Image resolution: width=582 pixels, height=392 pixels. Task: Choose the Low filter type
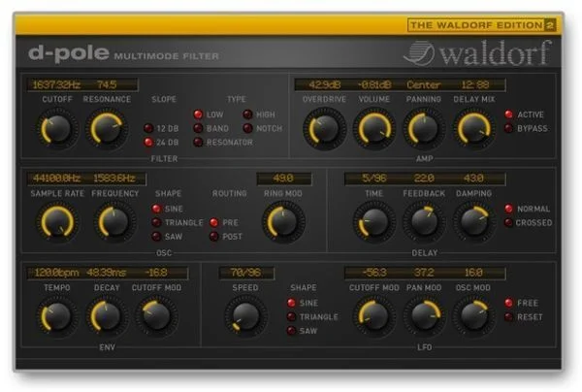tap(198, 114)
